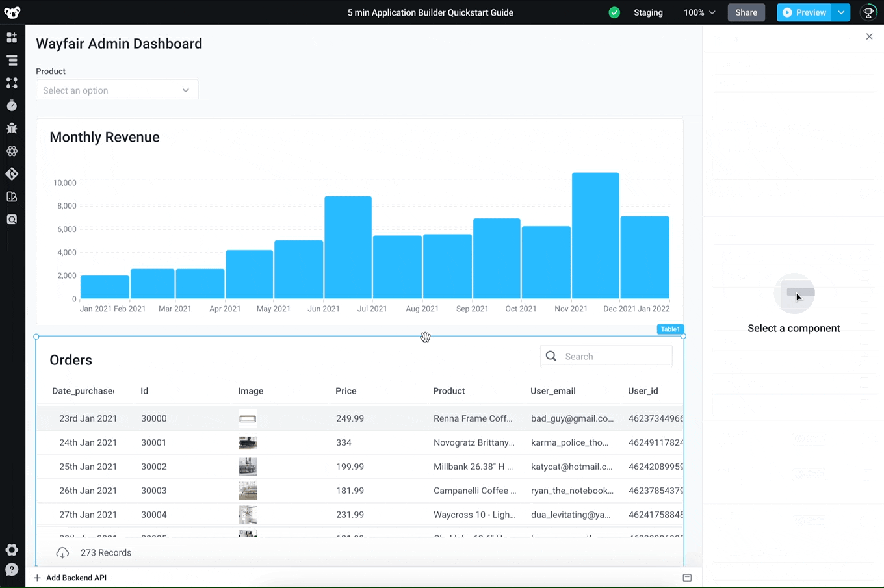Image resolution: width=884 pixels, height=588 pixels.
Task: Open the settings gear in sidebar
Action: point(12,550)
